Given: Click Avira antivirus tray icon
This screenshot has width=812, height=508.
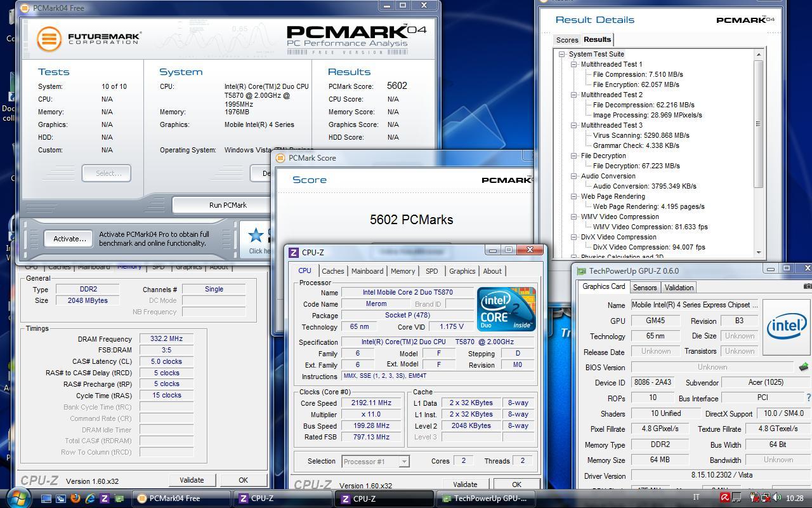Looking at the screenshot, I should [x=725, y=498].
